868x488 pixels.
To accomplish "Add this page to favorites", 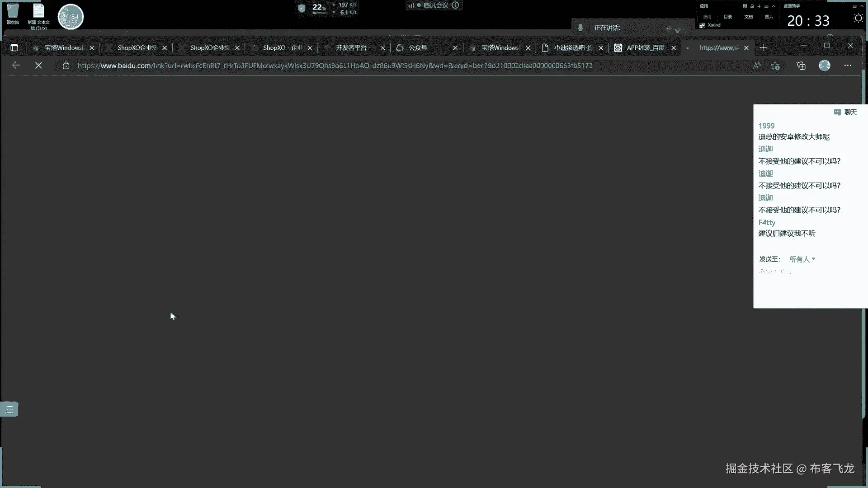I will coord(775,66).
